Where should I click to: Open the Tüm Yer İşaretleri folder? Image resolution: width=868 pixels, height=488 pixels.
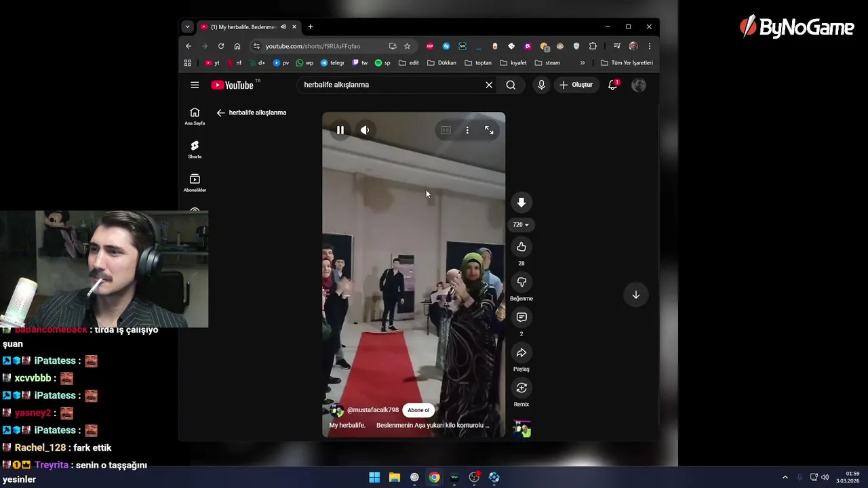627,63
